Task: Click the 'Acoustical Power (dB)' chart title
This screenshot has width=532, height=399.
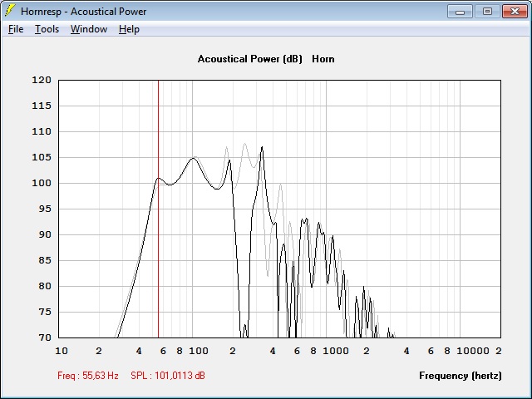Action: point(249,59)
